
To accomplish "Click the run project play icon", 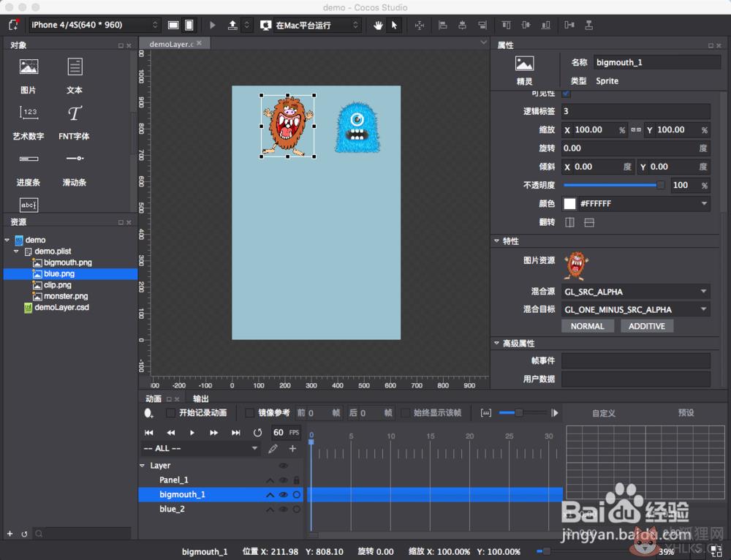I will [213, 25].
